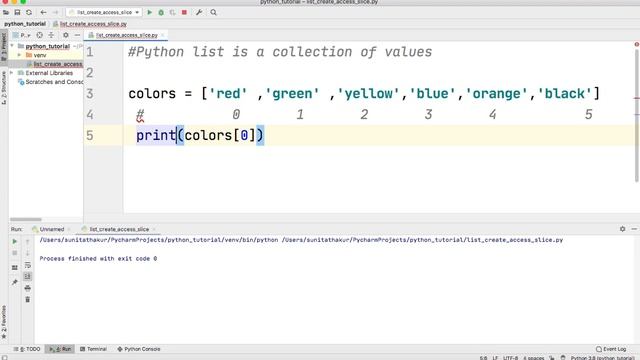Open UTF-8 encoding selector
Image resolution: width=640 pixels, height=360 pixels.
pos(510,358)
